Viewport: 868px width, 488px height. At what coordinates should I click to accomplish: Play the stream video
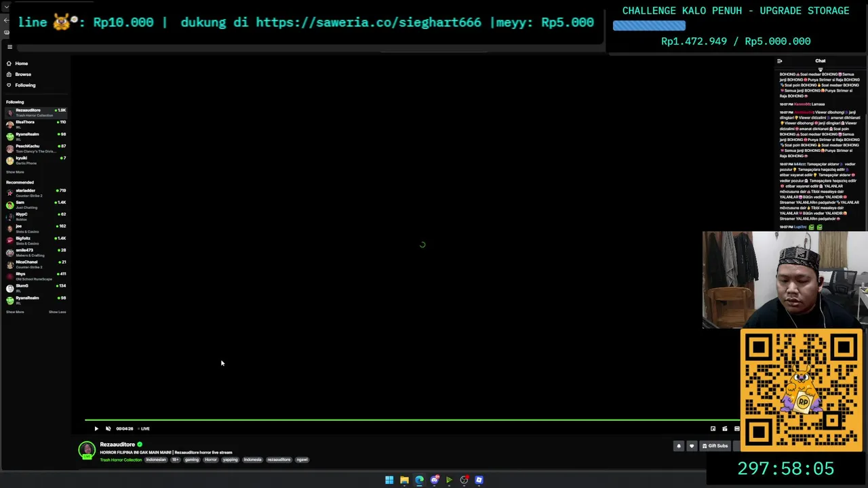click(96, 428)
